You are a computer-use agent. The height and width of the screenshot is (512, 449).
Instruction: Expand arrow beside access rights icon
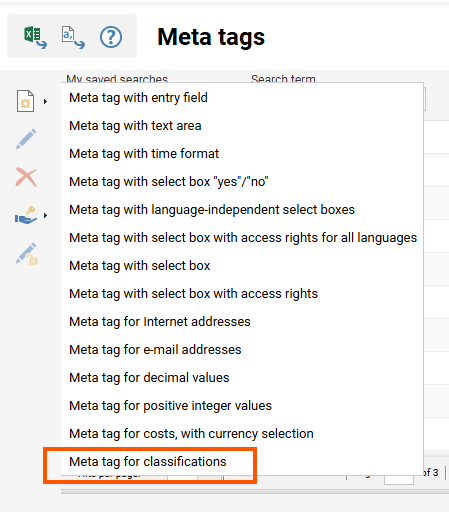45,216
